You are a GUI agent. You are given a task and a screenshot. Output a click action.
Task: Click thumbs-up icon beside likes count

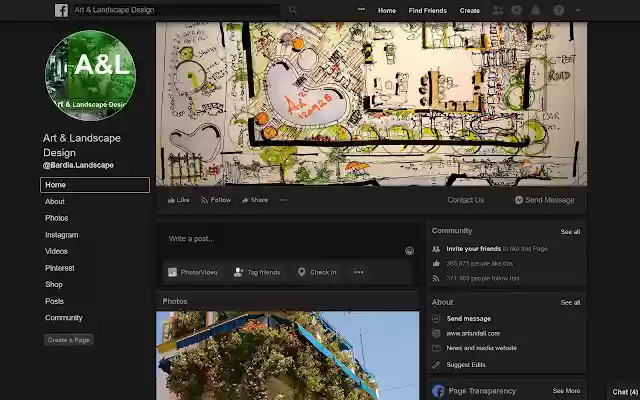436,263
